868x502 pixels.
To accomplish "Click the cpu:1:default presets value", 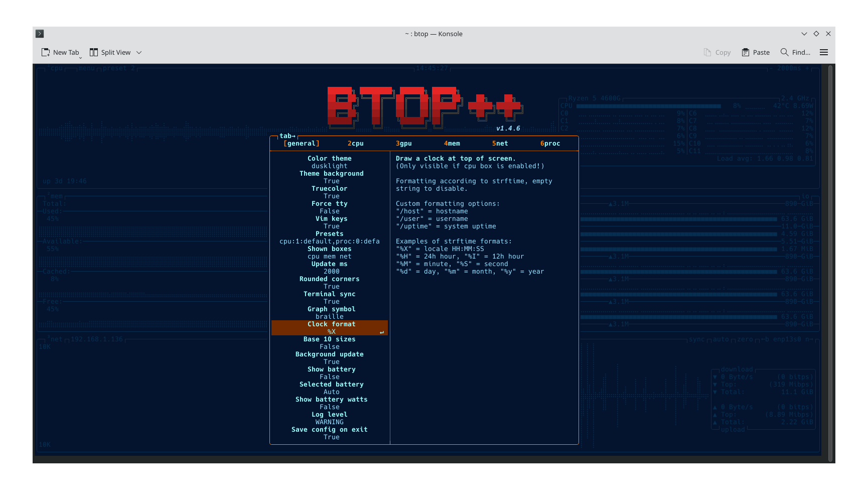I will pos(330,241).
